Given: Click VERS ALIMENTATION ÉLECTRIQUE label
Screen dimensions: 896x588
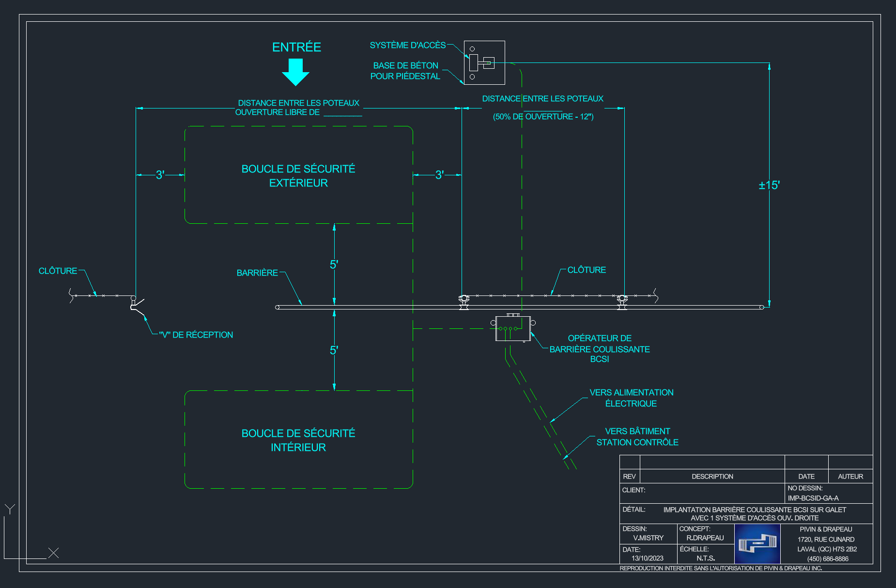Looking at the screenshot, I should (632, 398).
